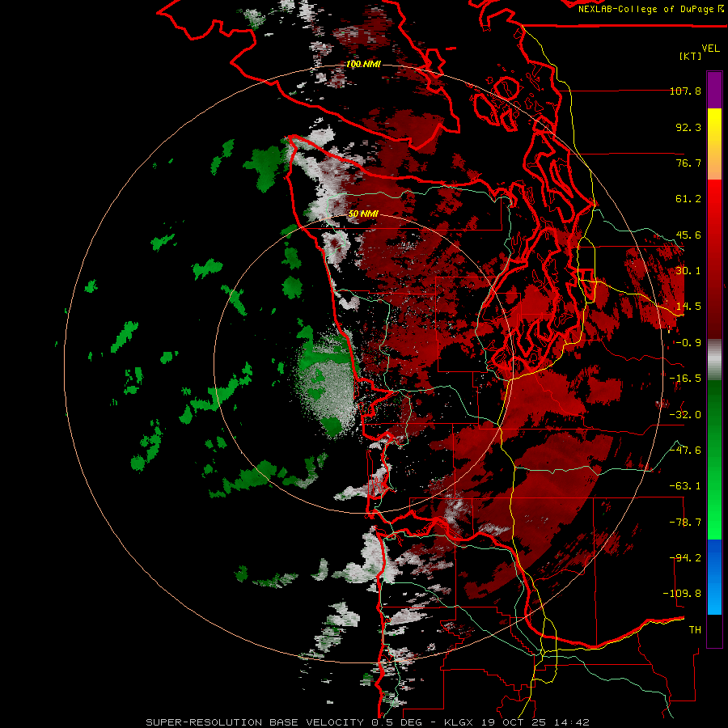The height and width of the screenshot is (728, 728).
Task: Click the purple segment of the color bar
Action: [714, 90]
